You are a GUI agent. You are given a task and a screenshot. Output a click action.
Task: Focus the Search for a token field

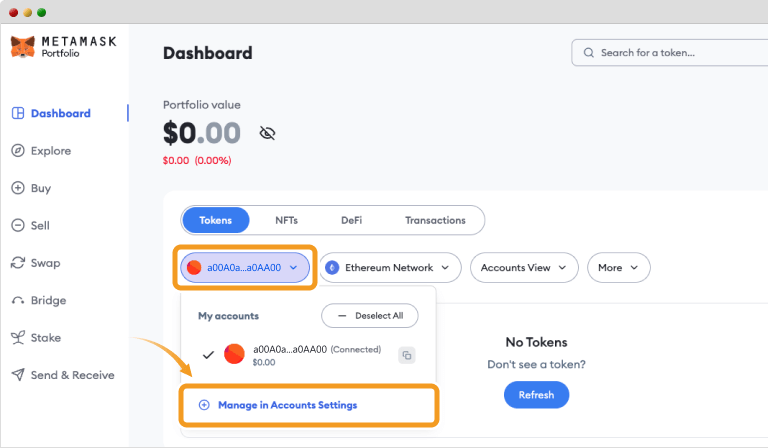point(670,53)
